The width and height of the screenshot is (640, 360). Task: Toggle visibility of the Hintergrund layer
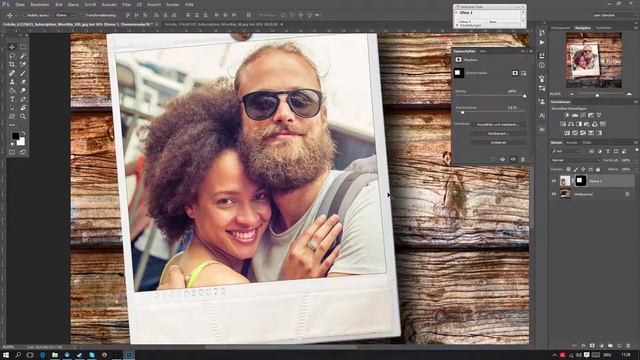pyautogui.click(x=554, y=194)
